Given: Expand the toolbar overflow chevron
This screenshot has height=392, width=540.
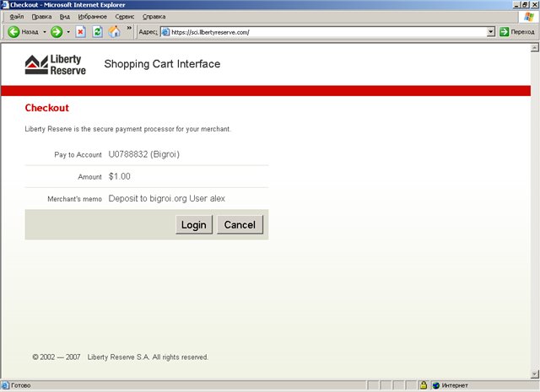Looking at the screenshot, I should [x=129, y=29].
